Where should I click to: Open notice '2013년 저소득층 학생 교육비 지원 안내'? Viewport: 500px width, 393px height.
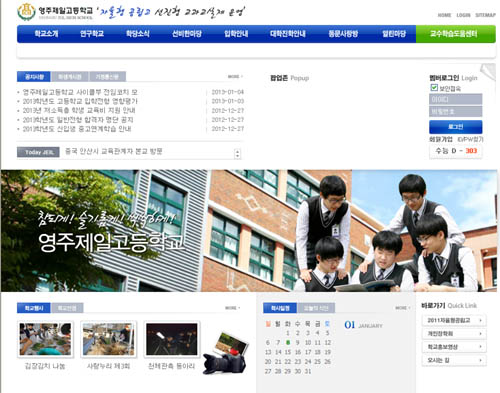point(79,110)
